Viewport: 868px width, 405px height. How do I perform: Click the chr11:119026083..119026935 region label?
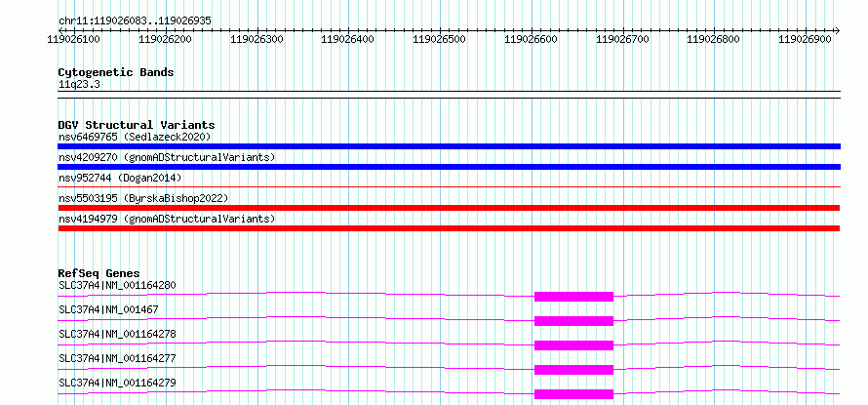135,20
